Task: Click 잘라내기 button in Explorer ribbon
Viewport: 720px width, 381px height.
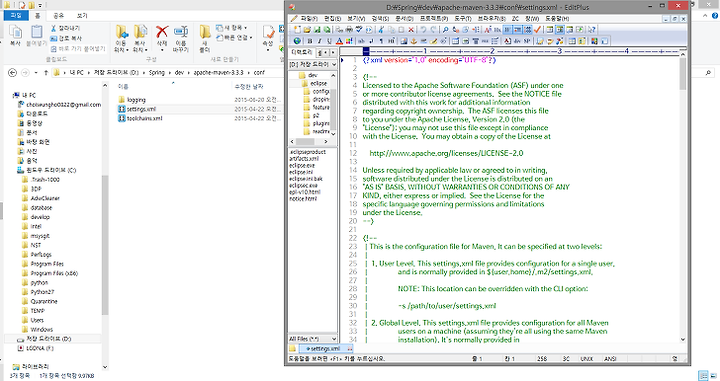Action: pos(66,28)
